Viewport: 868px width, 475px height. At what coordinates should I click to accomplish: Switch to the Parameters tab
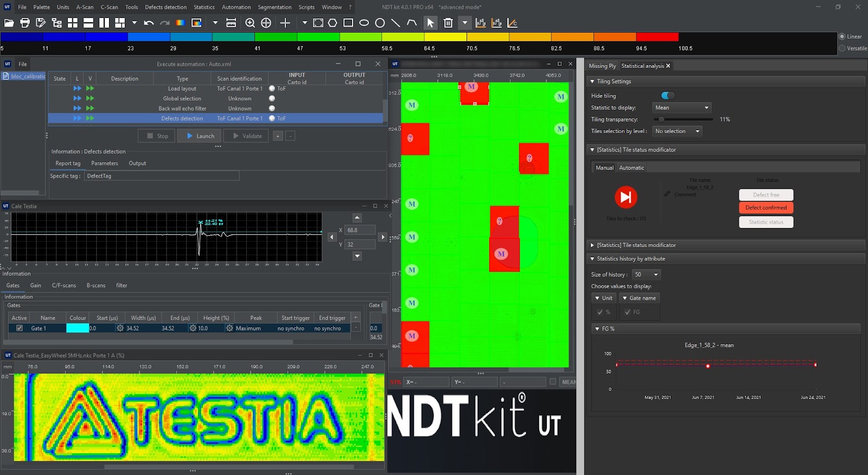coord(105,163)
